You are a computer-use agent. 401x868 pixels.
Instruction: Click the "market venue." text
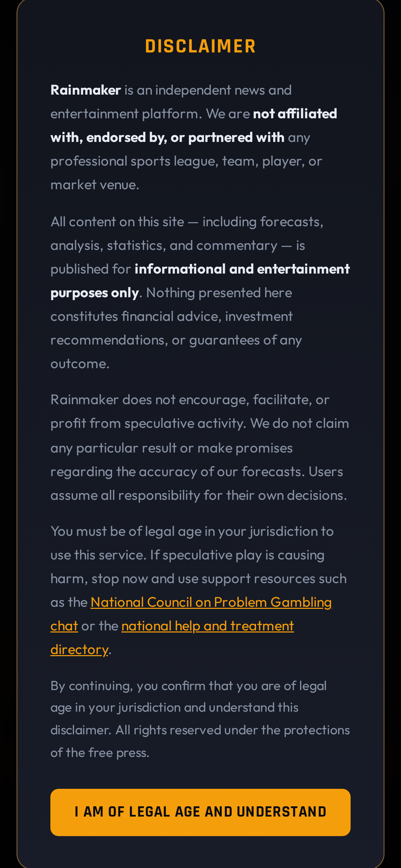tap(95, 185)
